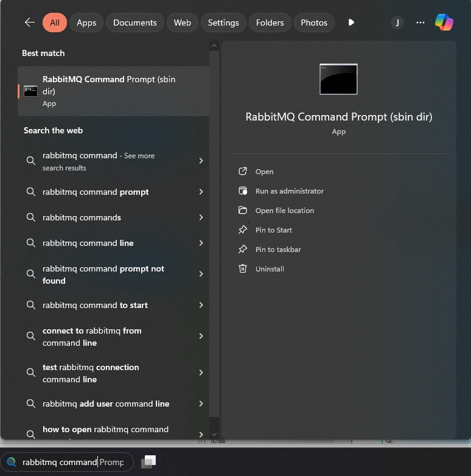Screen dimensions: 471x476
Task: Select suggestion 'how to open rabbitmq command'
Action: [114, 431]
